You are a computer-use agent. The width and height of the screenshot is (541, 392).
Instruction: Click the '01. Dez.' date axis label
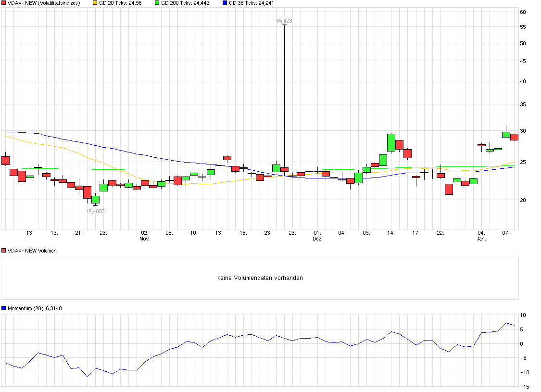[x=317, y=236]
